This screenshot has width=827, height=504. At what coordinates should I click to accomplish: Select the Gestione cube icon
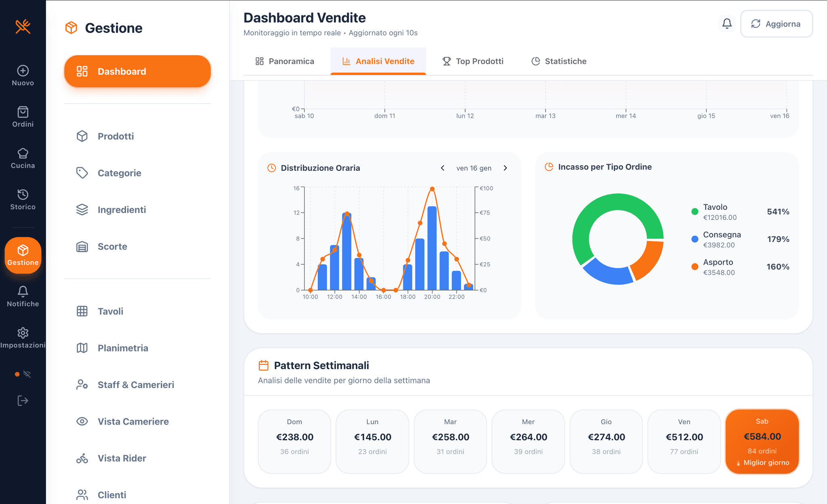[23, 249]
